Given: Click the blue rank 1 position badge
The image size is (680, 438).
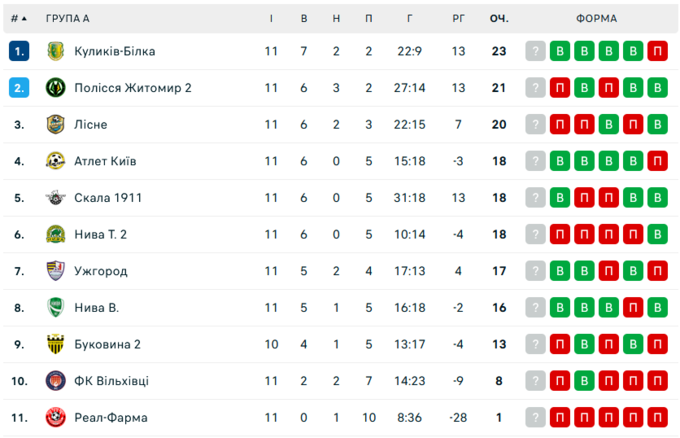Looking at the screenshot, I should click(x=19, y=51).
